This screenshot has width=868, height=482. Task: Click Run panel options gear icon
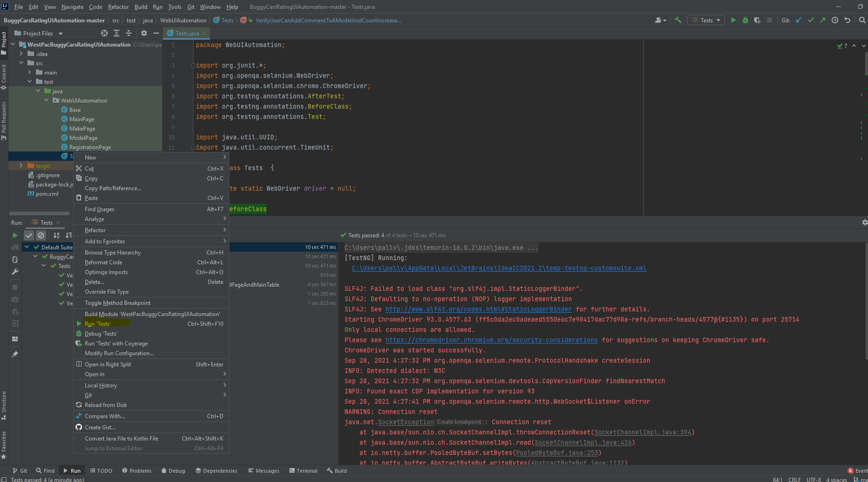tap(864, 223)
